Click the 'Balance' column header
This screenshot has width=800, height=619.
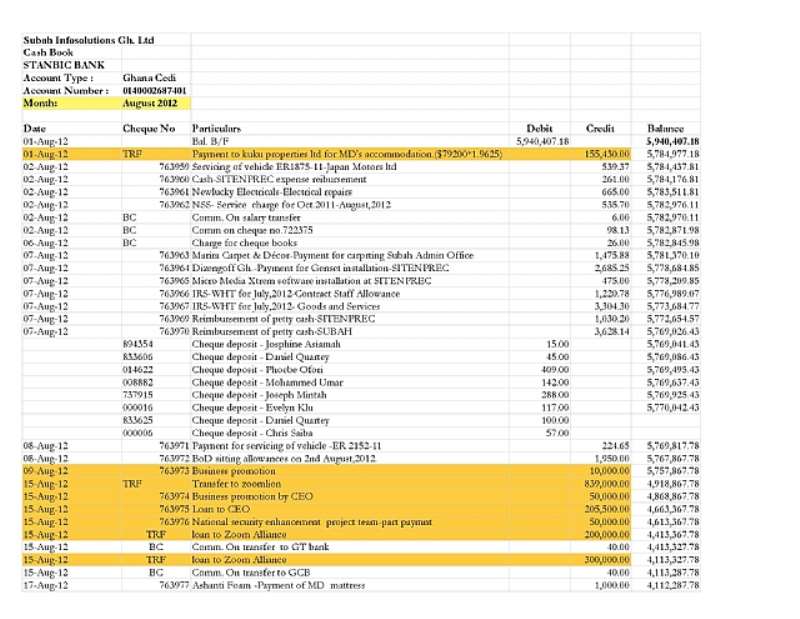(665, 129)
